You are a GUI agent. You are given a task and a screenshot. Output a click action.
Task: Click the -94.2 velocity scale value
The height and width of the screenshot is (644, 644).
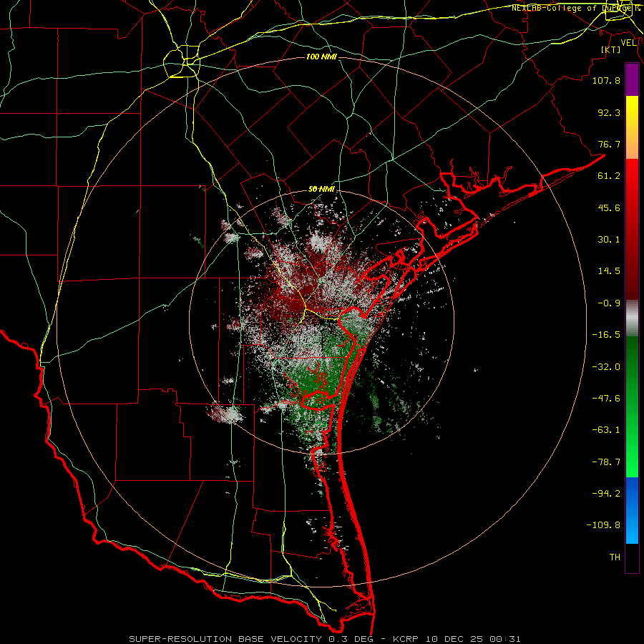pyautogui.click(x=606, y=494)
